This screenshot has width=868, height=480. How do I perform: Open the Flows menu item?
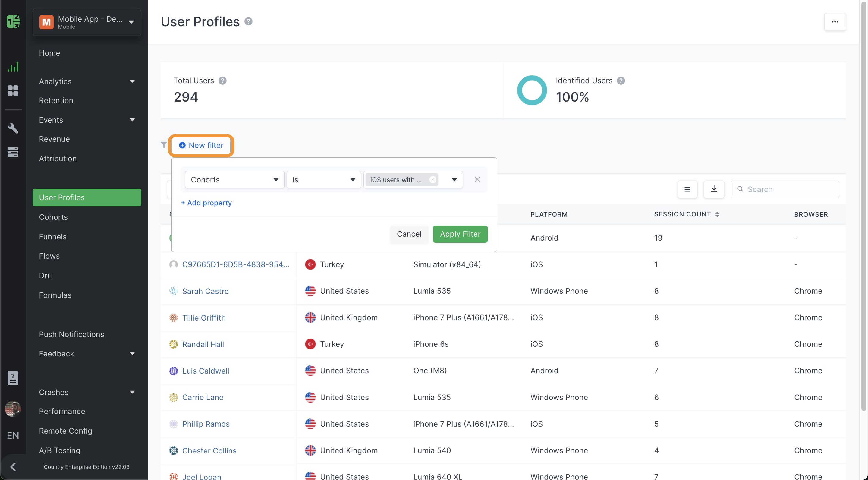[49, 256]
